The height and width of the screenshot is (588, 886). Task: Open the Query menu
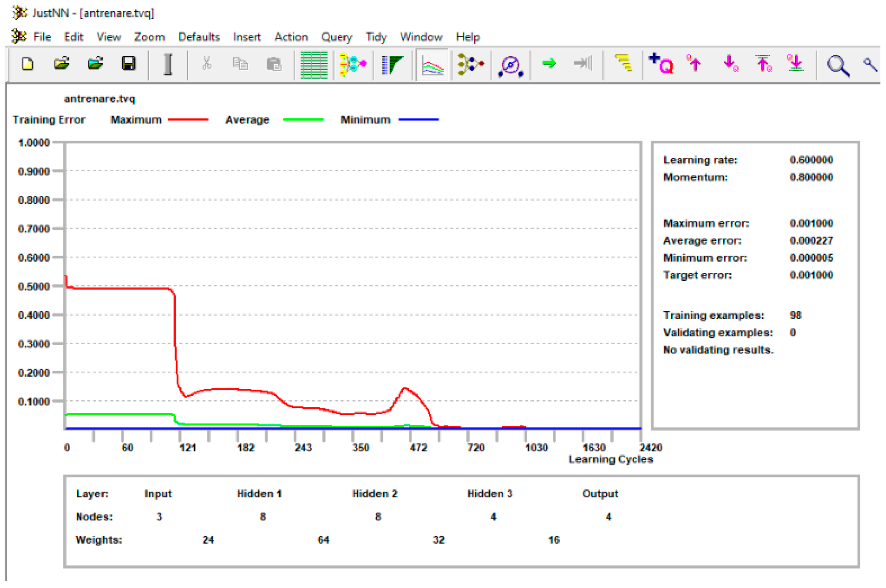pos(337,37)
